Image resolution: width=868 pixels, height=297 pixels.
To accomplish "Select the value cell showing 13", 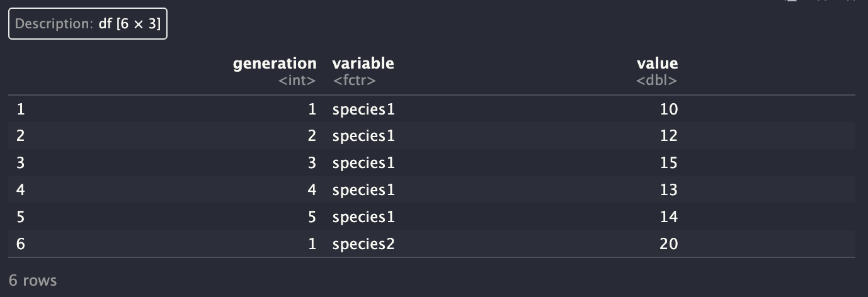I will 668,190.
